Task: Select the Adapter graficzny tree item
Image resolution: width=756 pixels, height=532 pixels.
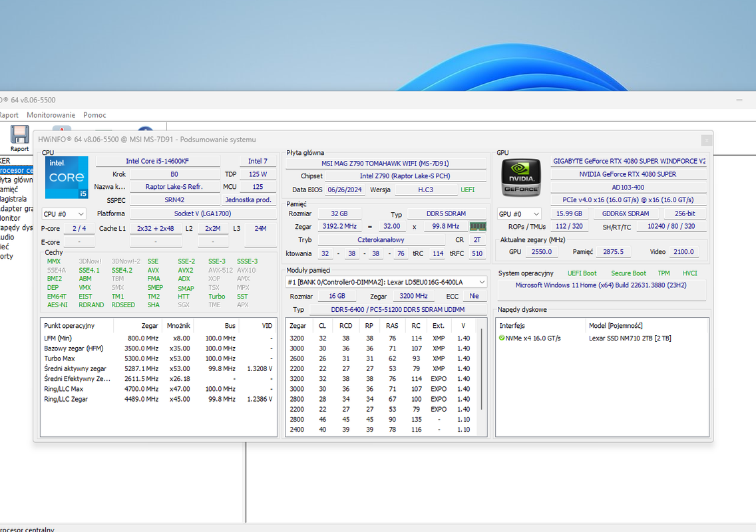Action: (x=17, y=208)
